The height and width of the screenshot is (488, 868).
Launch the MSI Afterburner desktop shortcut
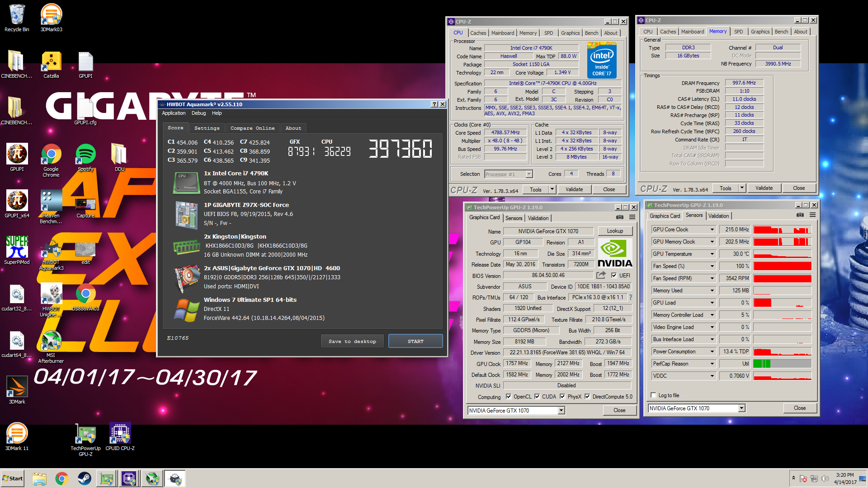tap(51, 347)
